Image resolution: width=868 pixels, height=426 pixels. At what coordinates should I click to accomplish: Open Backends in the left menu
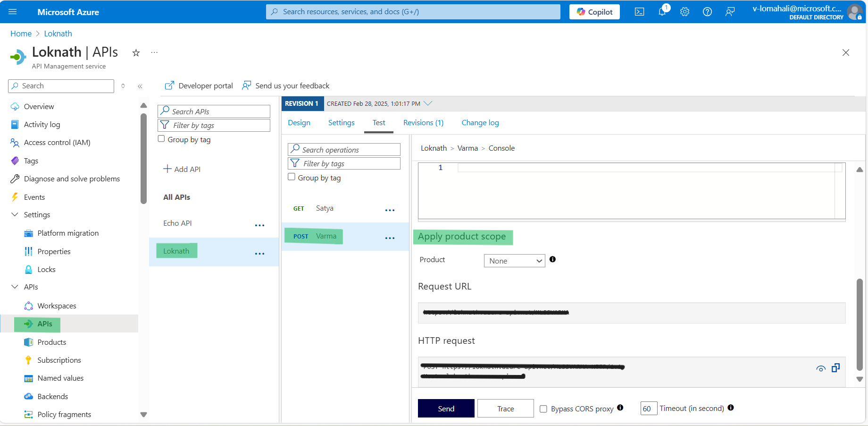click(53, 397)
